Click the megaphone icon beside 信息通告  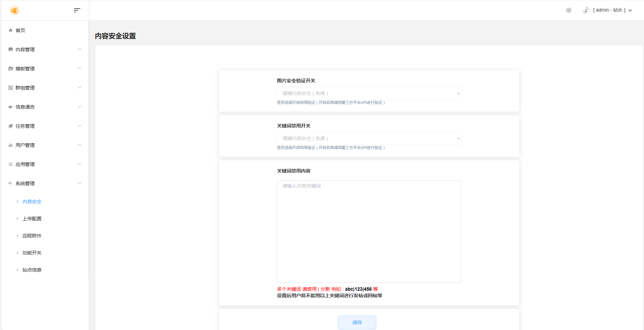pyautogui.click(x=11, y=107)
